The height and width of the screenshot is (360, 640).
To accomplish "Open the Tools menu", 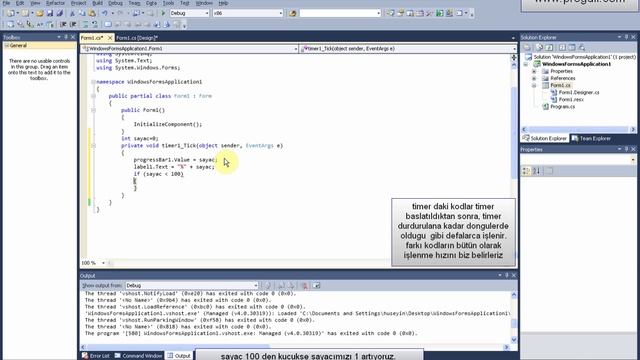I will pyautogui.click(x=168, y=3).
